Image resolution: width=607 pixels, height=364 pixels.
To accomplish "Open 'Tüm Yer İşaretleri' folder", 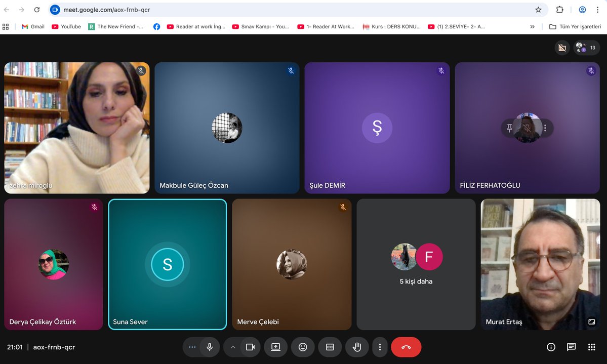I will (x=575, y=27).
